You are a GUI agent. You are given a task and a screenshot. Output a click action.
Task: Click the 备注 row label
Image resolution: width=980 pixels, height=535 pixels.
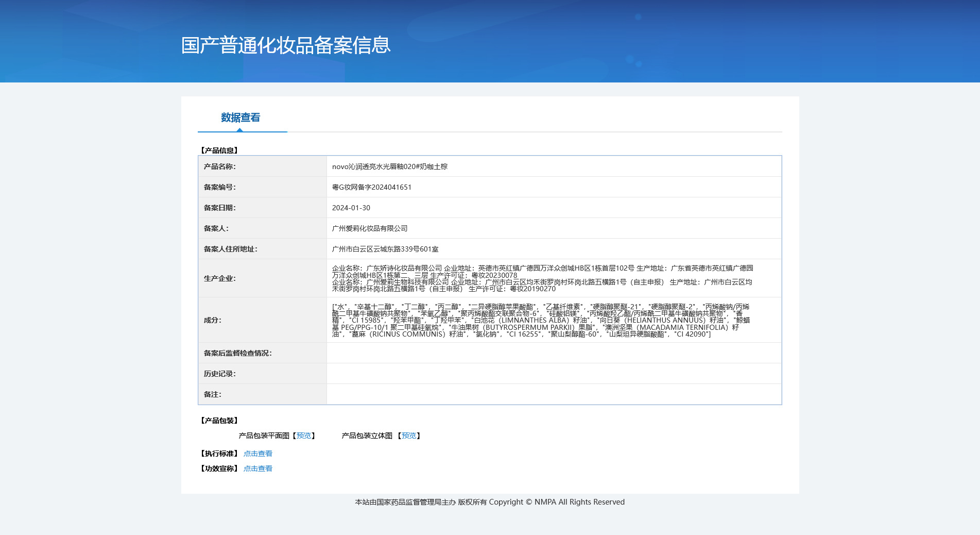(x=213, y=394)
